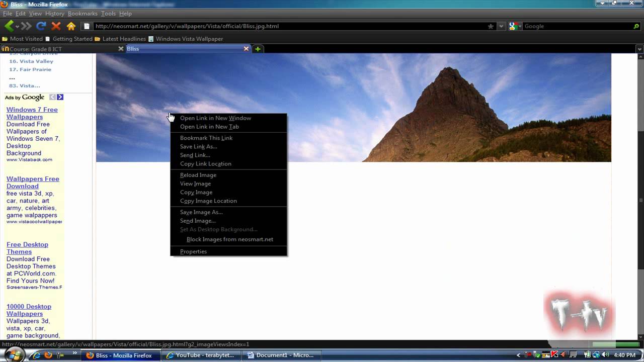Go to the Home page icon
The height and width of the screenshot is (362, 644).
click(x=71, y=26)
